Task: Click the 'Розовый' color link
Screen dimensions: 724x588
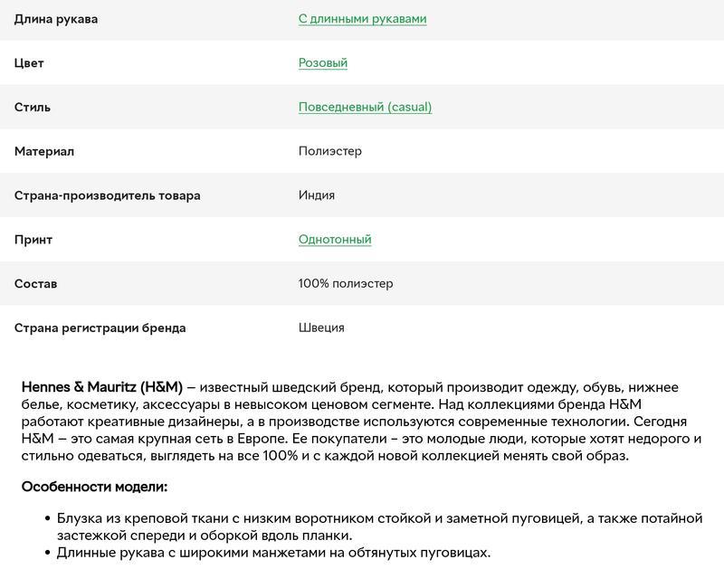Action: (322, 63)
